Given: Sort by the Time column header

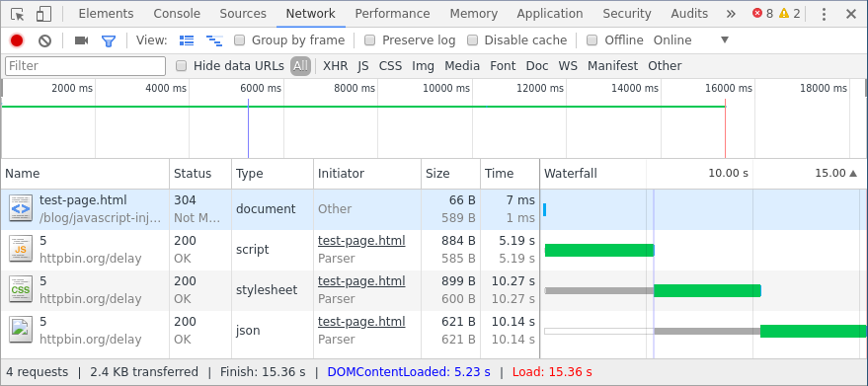Looking at the screenshot, I should (x=510, y=174).
